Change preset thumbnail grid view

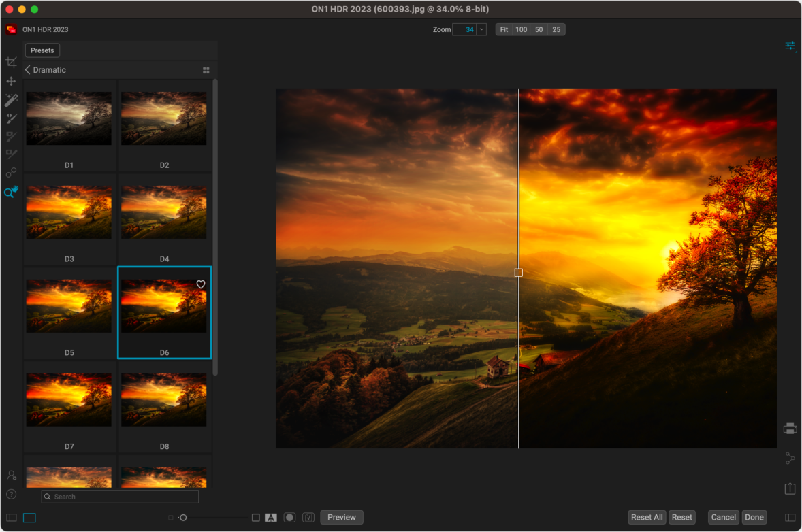coord(206,70)
